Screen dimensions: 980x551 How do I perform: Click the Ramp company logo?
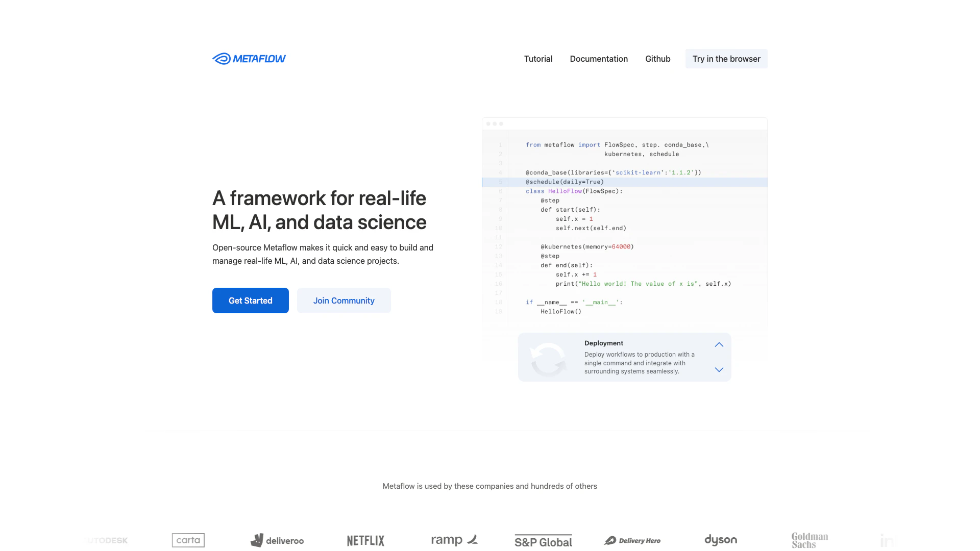454,540
